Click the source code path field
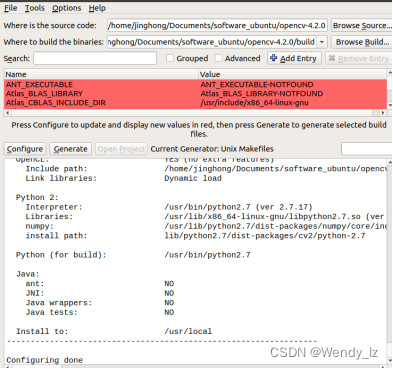This screenshot has height=369, width=393. 217,26
